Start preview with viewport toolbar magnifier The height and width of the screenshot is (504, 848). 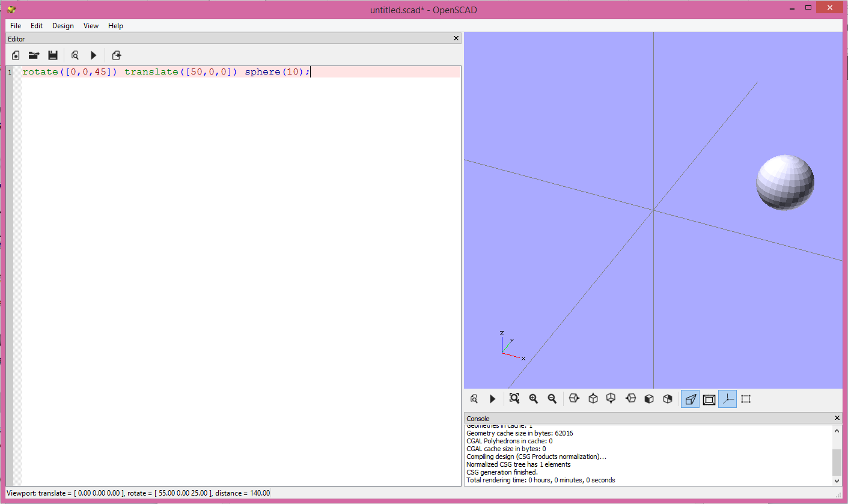474,398
